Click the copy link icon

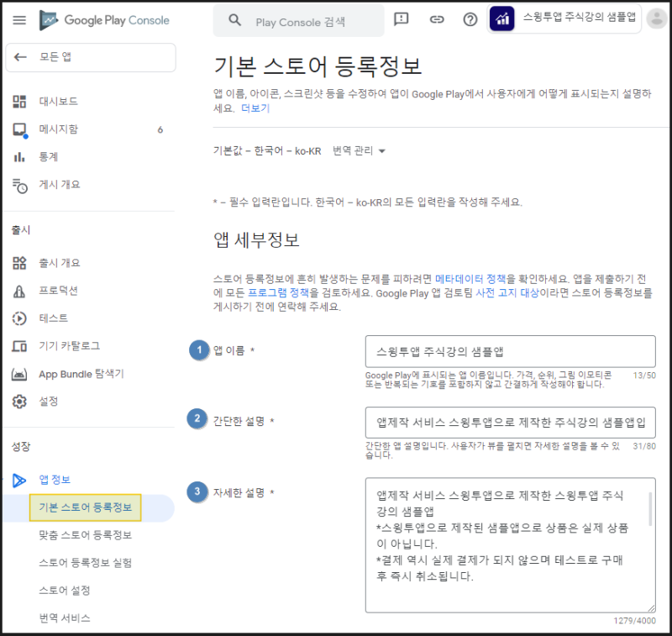click(437, 19)
